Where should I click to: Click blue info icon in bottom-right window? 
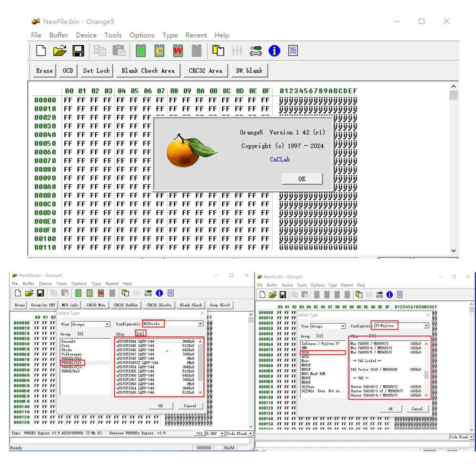point(389,295)
